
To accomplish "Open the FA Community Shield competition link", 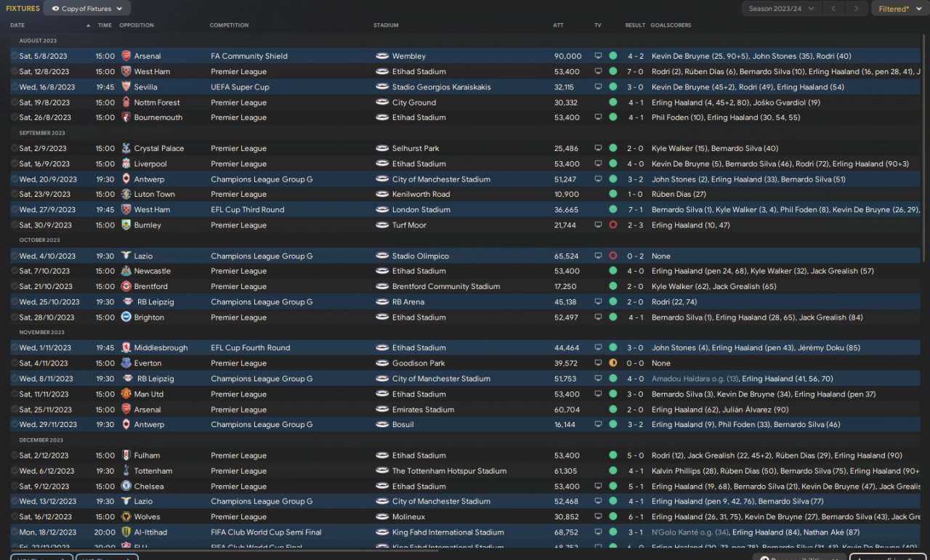I will click(x=249, y=56).
